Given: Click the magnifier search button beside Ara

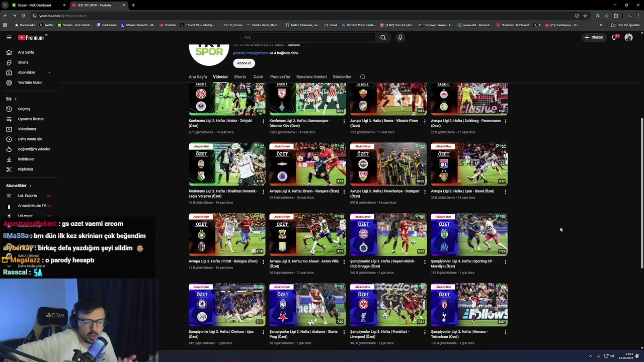Looking at the screenshot, I should pos(383,37).
